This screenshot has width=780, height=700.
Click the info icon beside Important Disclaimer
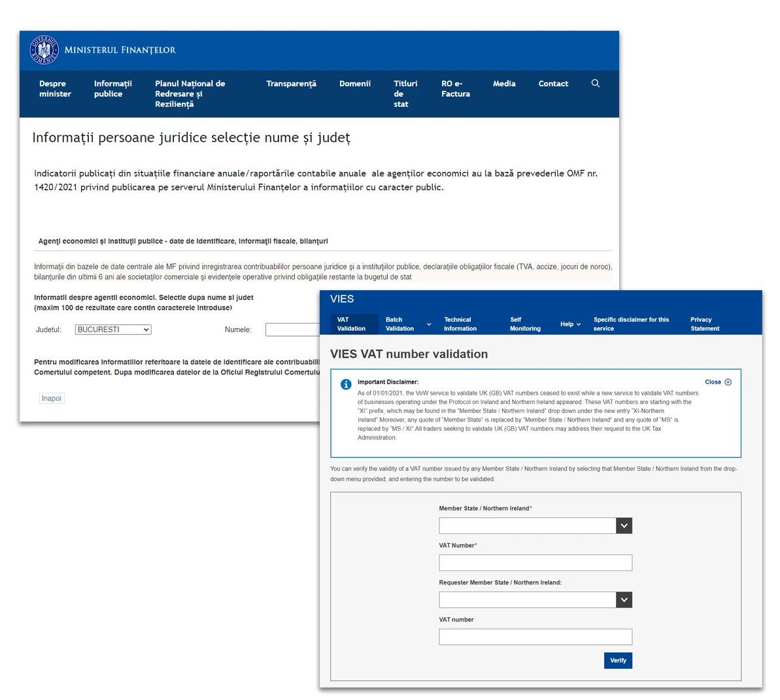pyautogui.click(x=345, y=384)
